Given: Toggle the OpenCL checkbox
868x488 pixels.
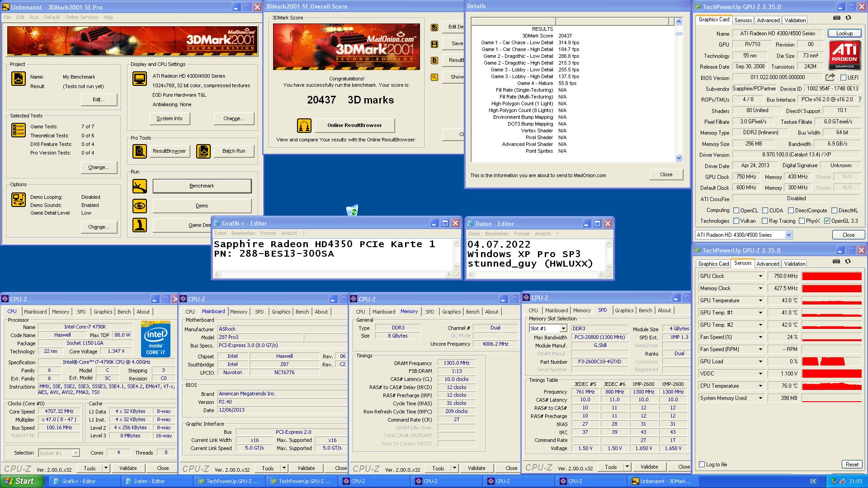Looking at the screenshot, I should 736,211.
